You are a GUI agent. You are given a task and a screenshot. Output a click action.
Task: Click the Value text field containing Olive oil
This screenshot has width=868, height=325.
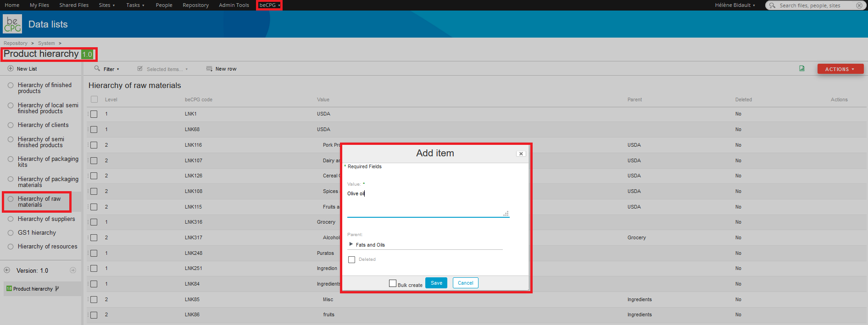point(428,203)
